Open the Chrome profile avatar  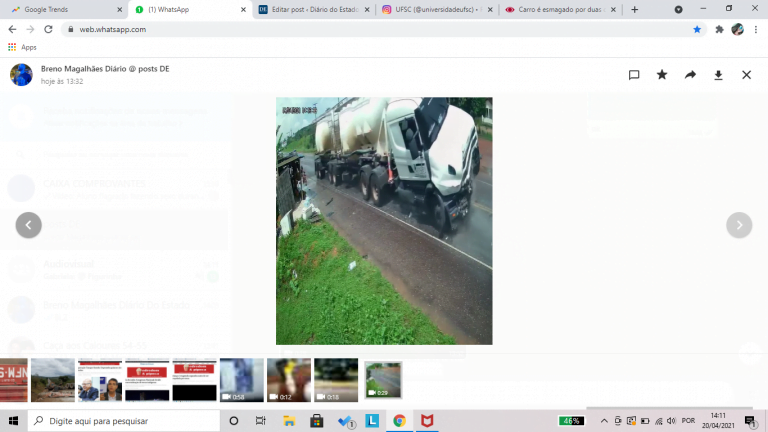tap(738, 29)
